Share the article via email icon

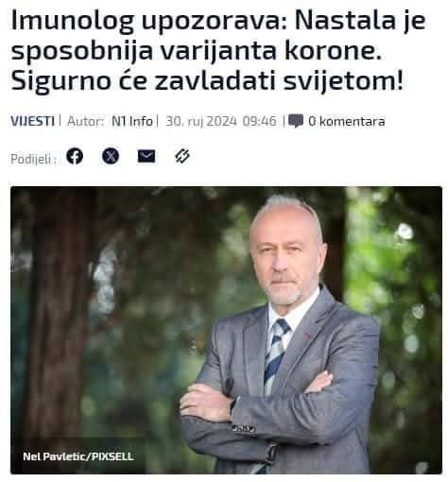click(146, 156)
